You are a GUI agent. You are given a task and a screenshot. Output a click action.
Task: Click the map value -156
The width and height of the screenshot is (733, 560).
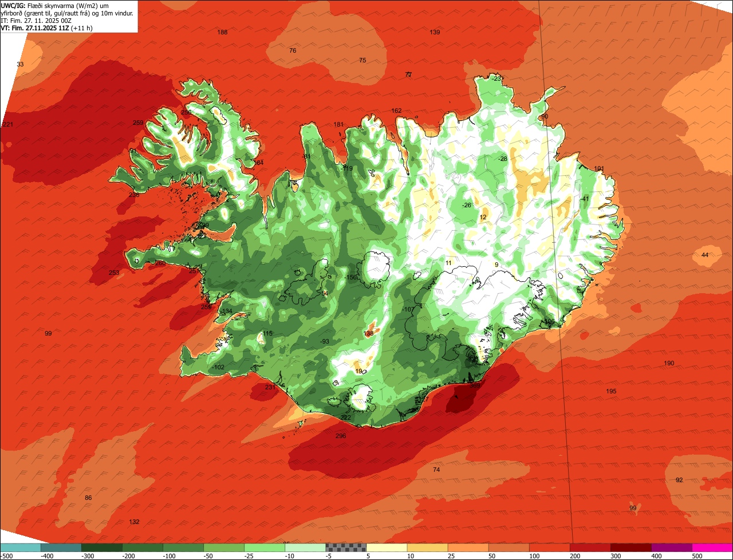point(351,277)
